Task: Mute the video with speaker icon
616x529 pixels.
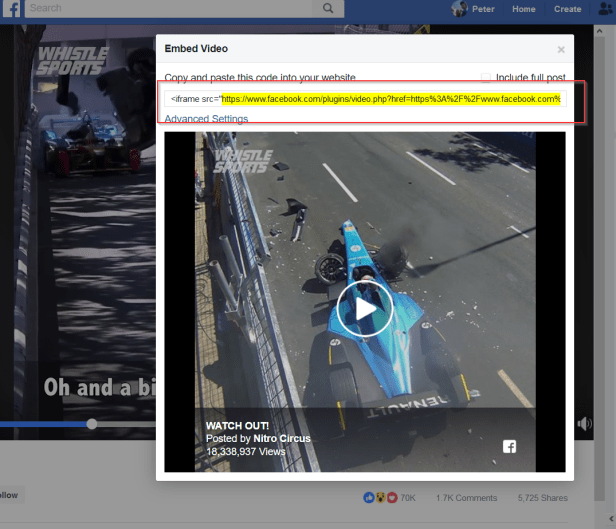Action: pos(585,424)
